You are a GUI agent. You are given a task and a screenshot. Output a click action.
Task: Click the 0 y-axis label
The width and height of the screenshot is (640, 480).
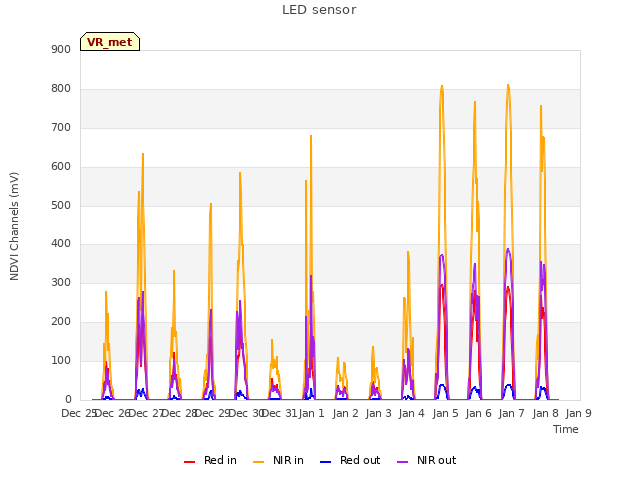pos(68,399)
